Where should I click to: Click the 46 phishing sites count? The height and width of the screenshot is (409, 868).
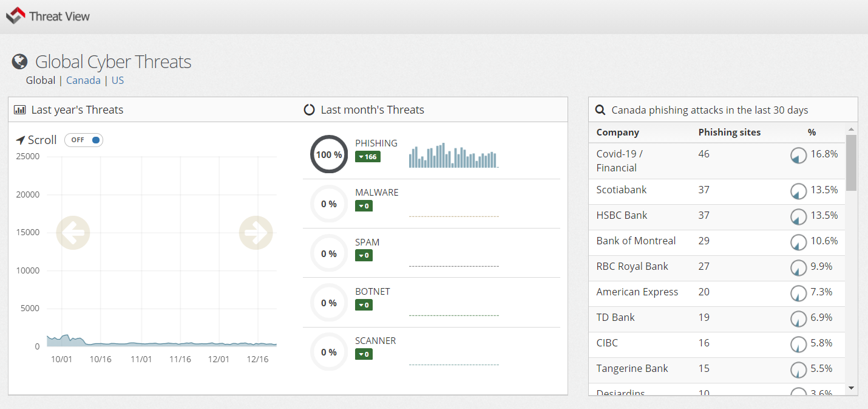(704, 154)
